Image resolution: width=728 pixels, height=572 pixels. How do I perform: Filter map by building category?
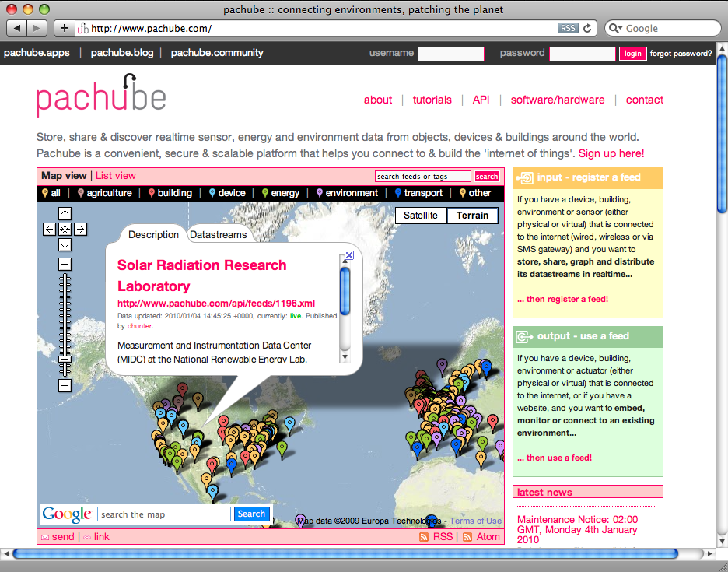click(170, 193)
